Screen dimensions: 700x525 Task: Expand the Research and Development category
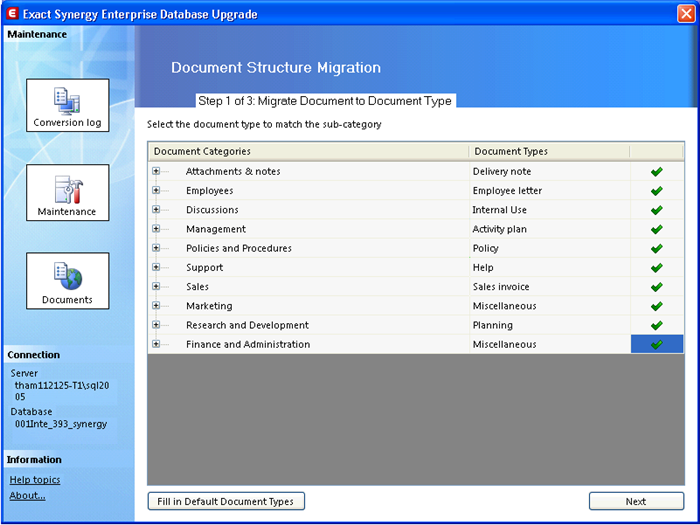coord(156,325)
